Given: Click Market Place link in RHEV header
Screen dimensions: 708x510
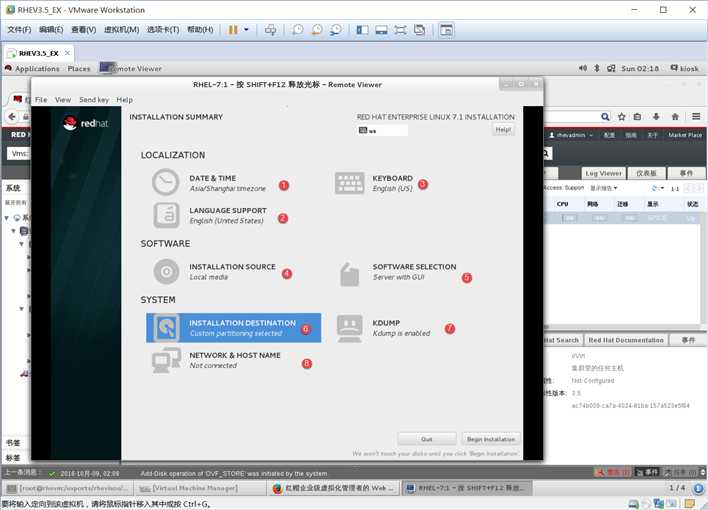Looking at the screenshot, I should pyautogui.click(x=685, y=135).
